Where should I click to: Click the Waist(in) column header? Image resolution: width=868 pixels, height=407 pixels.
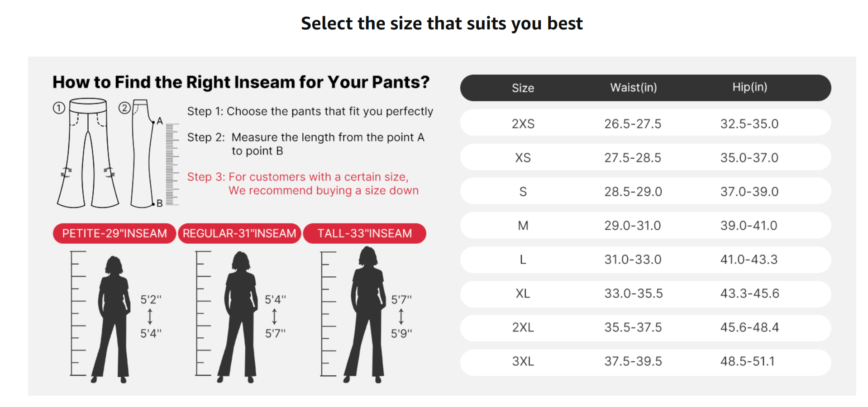click(x=633, y=87)
